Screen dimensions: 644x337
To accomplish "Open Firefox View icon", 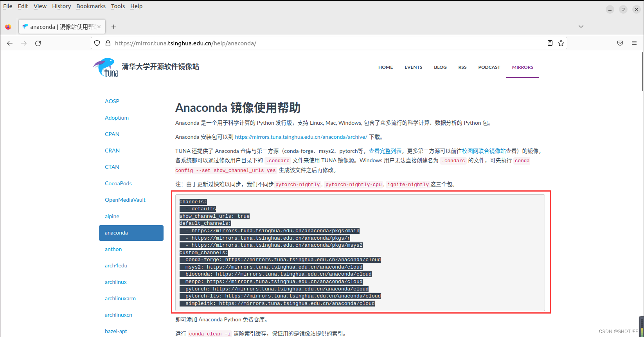I will click(8, 27).
